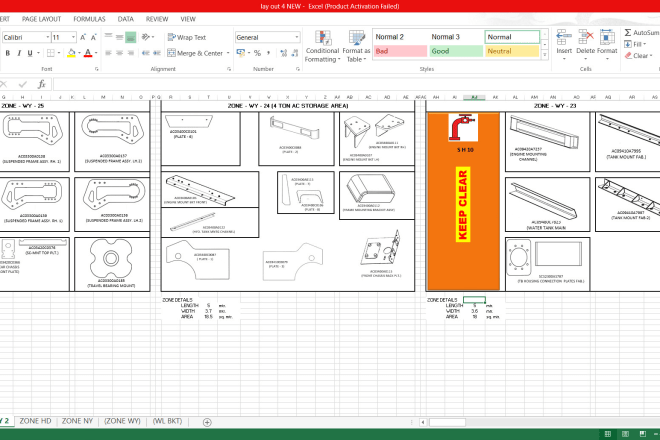Click Accounting Number Format icon

point(240,53)
